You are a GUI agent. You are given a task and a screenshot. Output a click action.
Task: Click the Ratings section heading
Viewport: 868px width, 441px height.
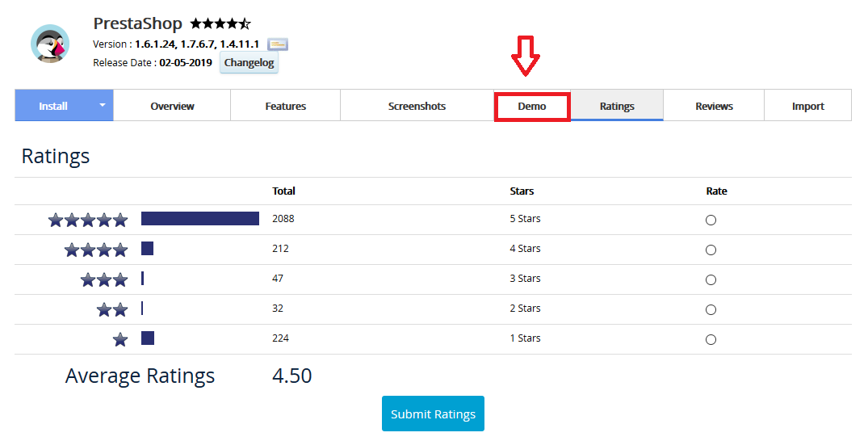(56, 156)
